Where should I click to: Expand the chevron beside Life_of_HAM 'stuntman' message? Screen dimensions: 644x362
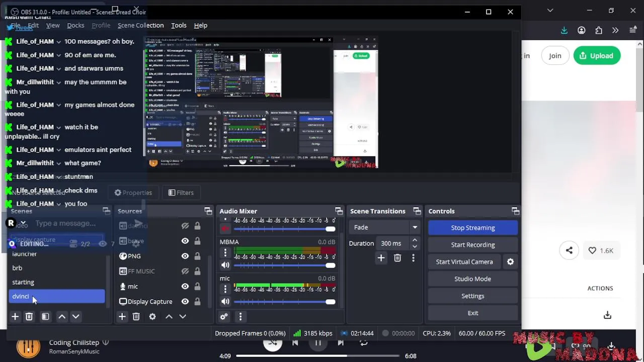coord(58,176)
